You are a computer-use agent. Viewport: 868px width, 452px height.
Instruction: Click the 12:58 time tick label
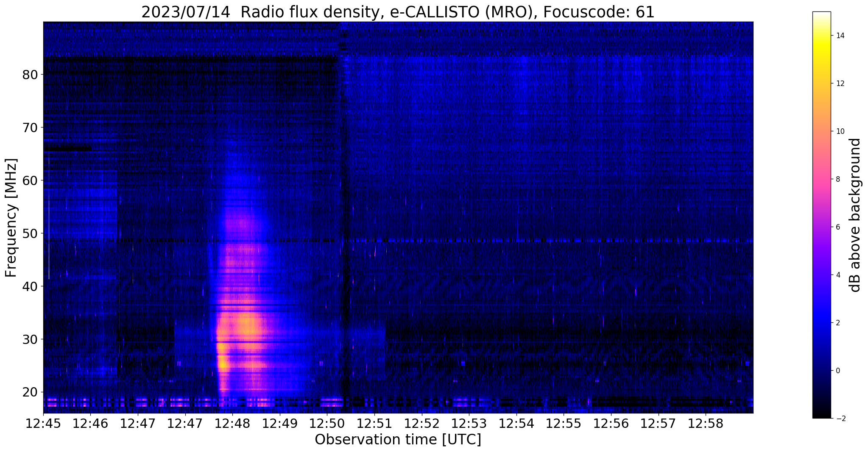(x=706, y=424)
